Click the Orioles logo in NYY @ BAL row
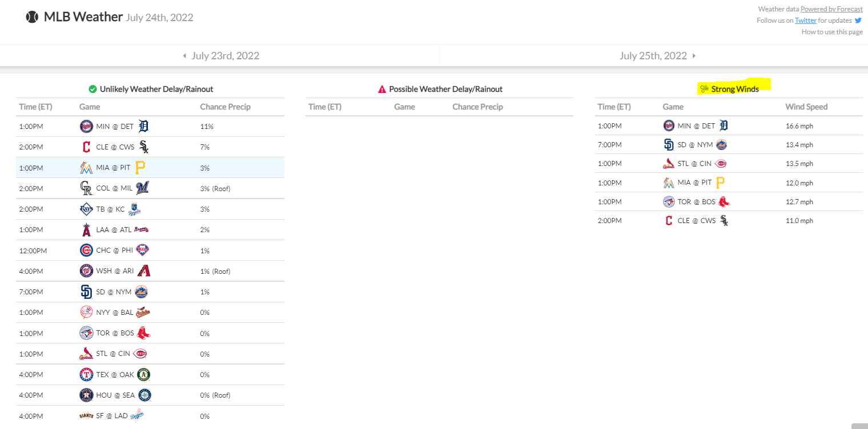 coord(143,313)
